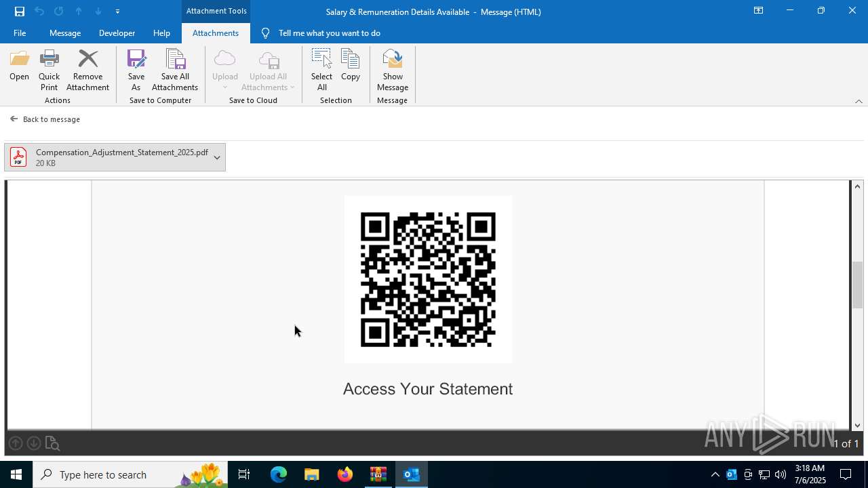
Task: Select the Attachments ribbon tab
Action: (216, 33)
